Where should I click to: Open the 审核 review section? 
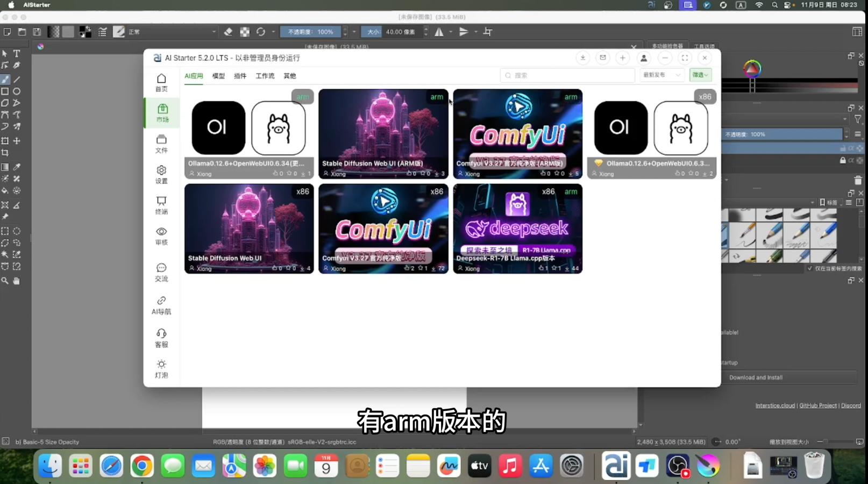[x=161, y=236]
